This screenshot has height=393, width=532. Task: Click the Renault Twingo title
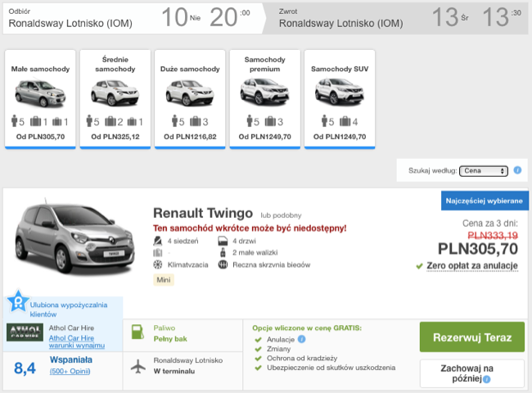pyautogui.click(x=203, y=213)
